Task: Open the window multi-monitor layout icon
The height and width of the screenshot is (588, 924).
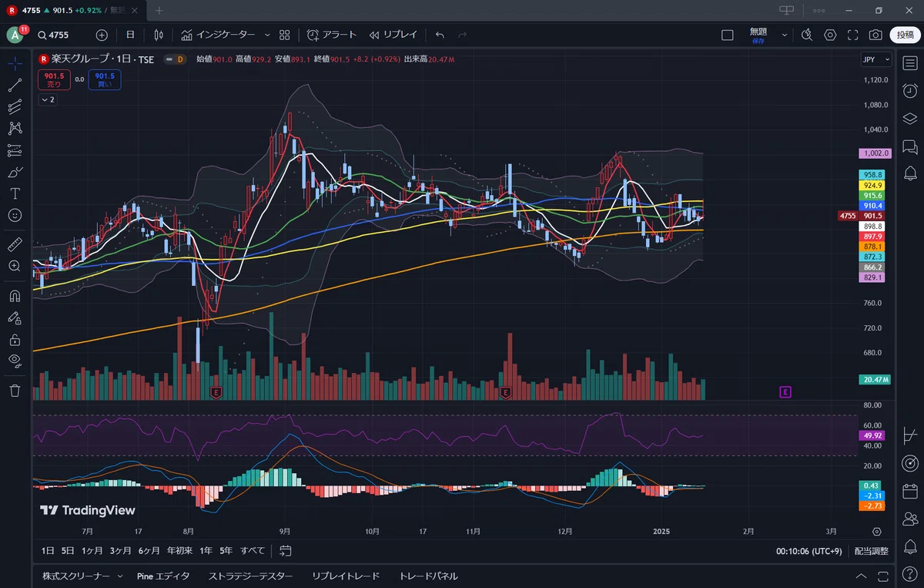Action: point(786,11)
